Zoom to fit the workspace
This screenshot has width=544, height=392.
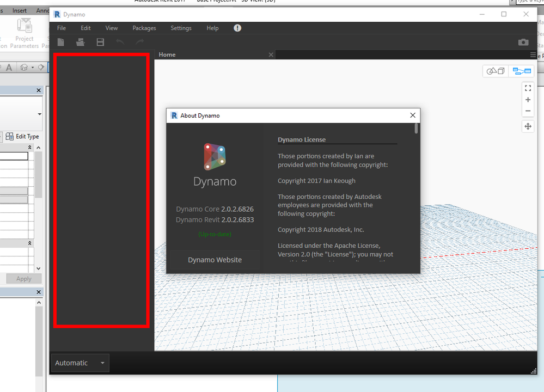click(x=528, y=88)
